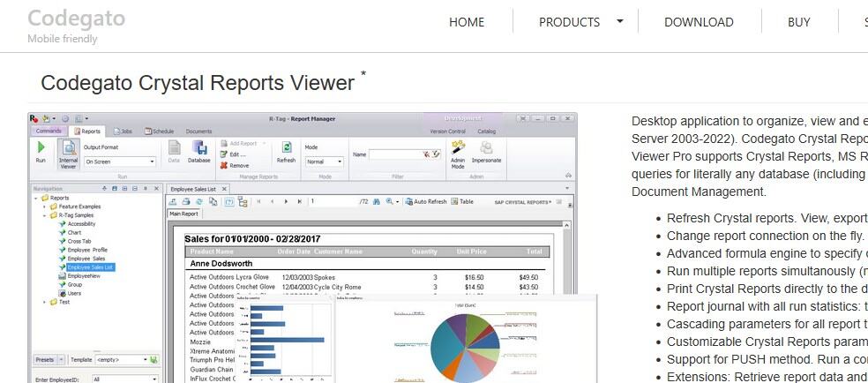This screenshot has width=868, height=383.
Task: Open the Mode dropdown set to Normal
Action: click(x=324, y=161)
